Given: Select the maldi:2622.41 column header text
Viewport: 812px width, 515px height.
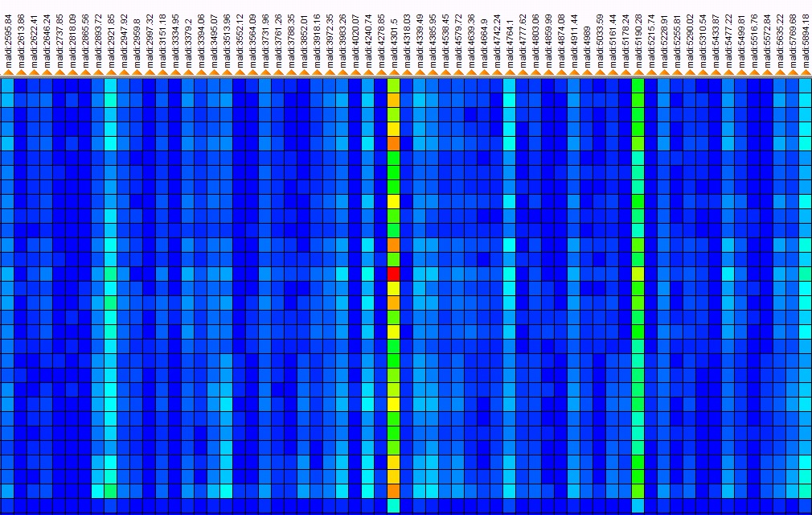Looking at the screenshot, I should (34, 41).
